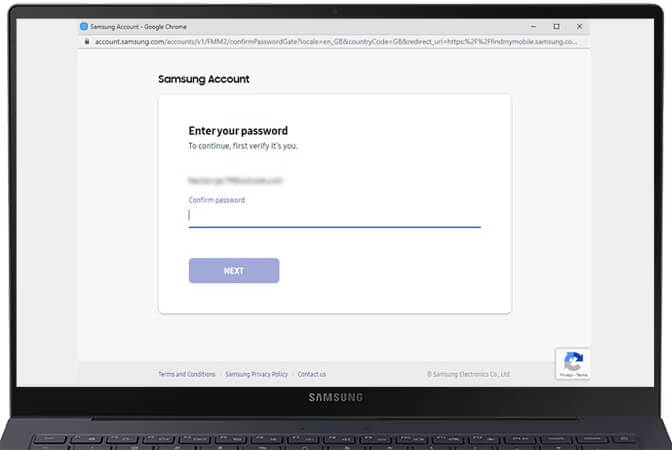672x450 pixels.
Task: Click the 'To continue, first verify it's you' text
Action: coord(243,146)
